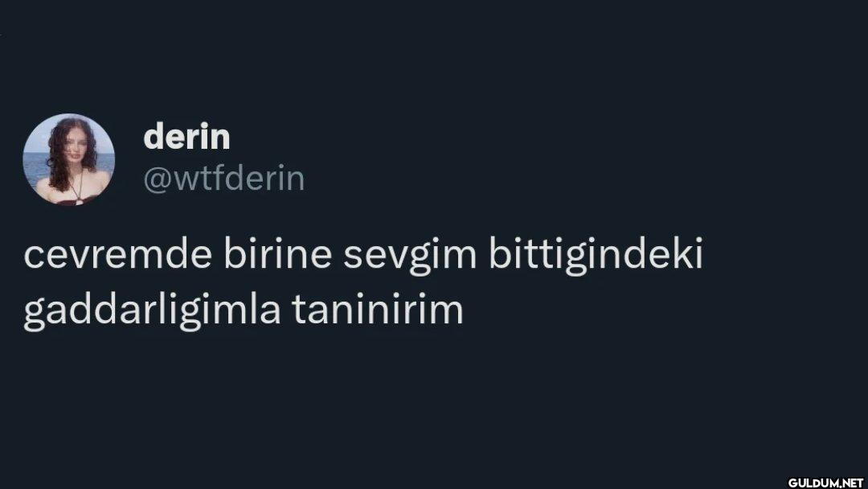Viewport: 868px width, 489px height.
Task: Click the letter "d" starting the display name
Action: pyautogui.click(x=153, y=137)
